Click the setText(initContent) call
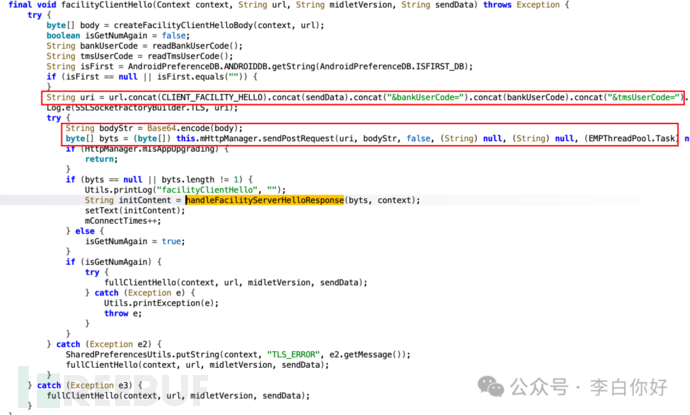 135,210
